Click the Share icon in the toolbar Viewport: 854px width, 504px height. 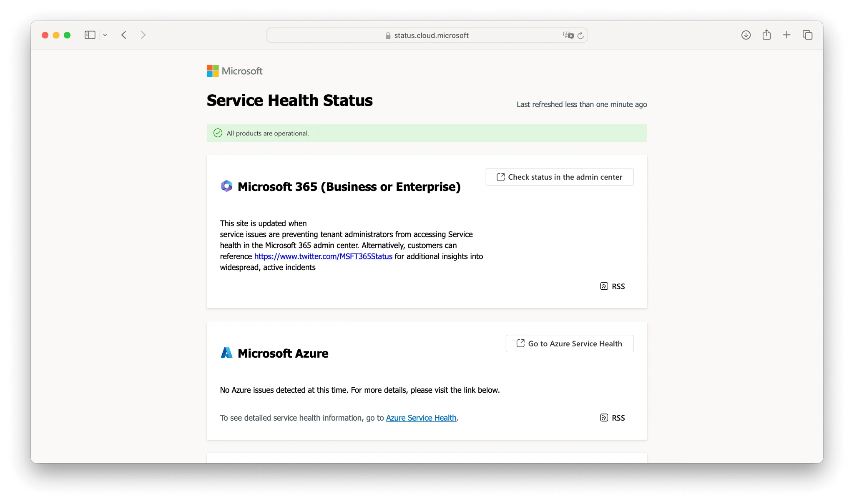pyautogui.click(x=766, y=35)
